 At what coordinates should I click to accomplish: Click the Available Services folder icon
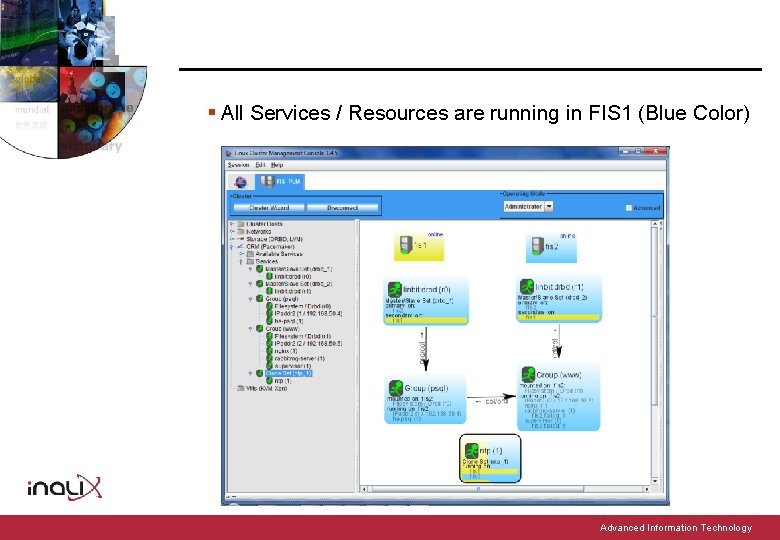click(x=250, y=254)
